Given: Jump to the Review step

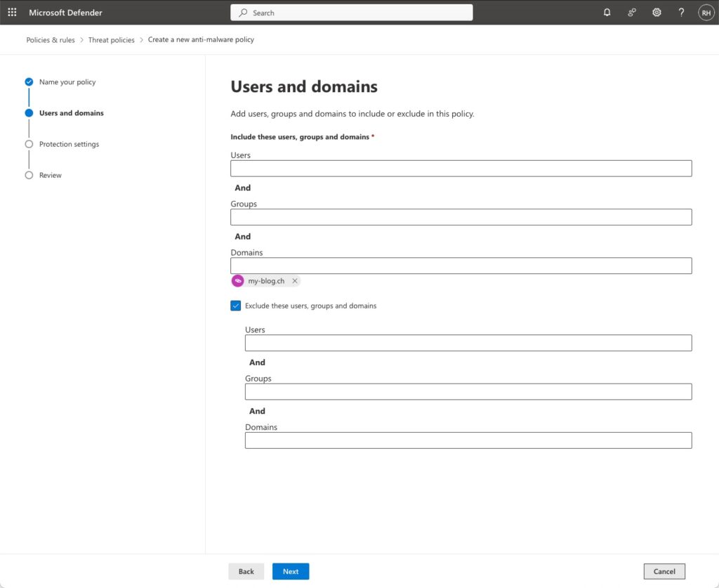Looking at the screenshot, I should (x=50, y=175).
